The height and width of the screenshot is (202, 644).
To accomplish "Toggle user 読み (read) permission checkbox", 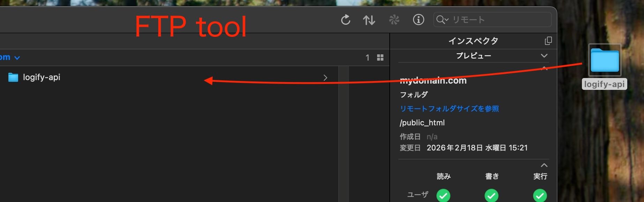I will point(443,195).
